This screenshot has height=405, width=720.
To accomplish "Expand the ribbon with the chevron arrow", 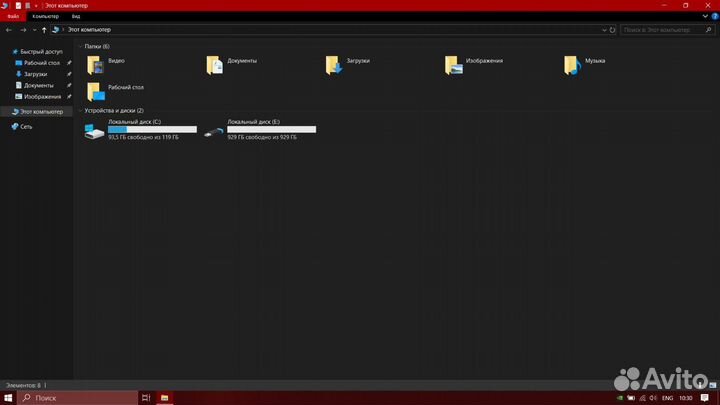I will coord(704,17).
